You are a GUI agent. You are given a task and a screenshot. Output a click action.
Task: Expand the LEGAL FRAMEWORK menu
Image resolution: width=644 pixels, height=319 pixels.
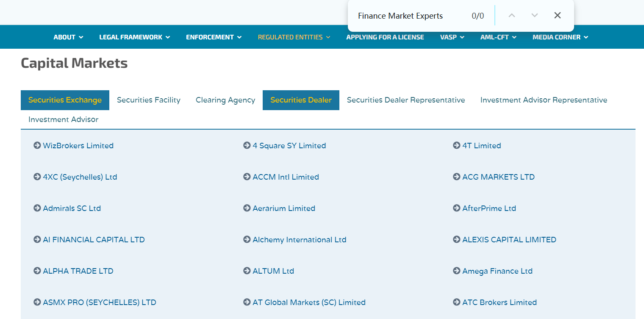(135, 37)
